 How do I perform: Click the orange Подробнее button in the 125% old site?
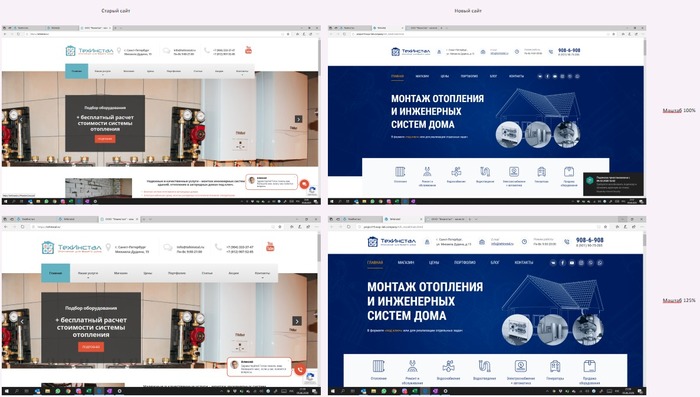[91, 347]
